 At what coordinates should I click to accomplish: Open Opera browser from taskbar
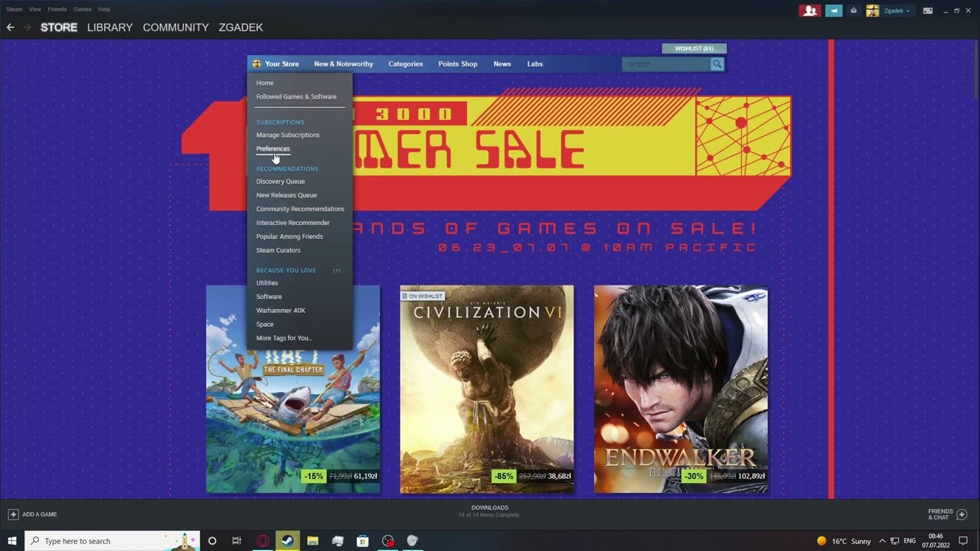[263, 541]
